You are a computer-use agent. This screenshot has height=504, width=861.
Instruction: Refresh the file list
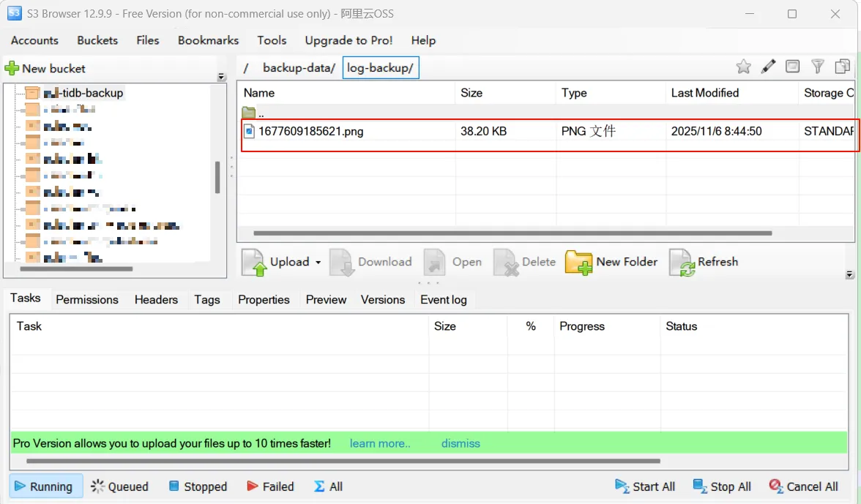[704, 262]
